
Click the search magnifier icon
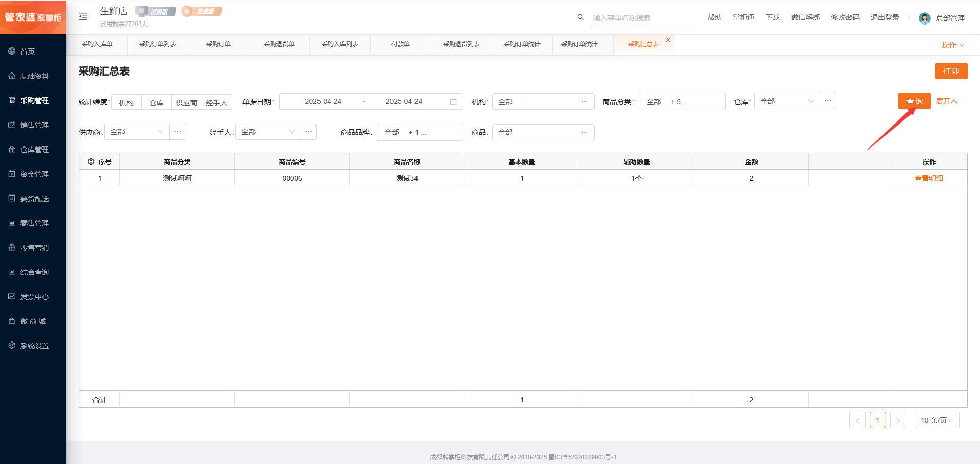tap(581, 17)
